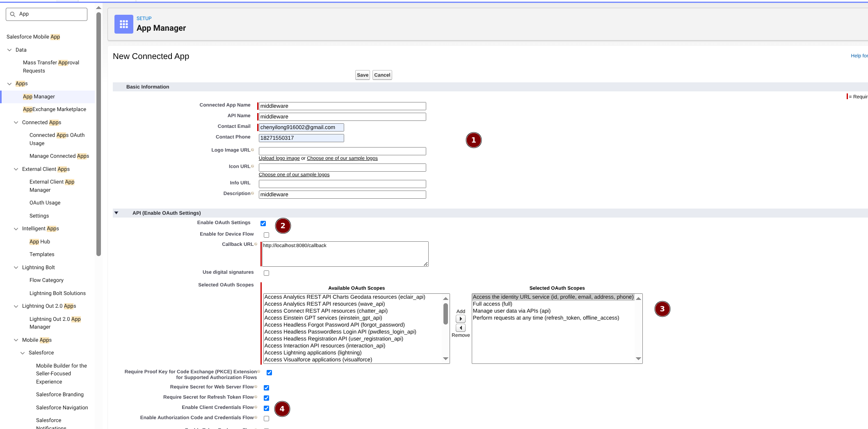Click the Icon URL help icon
The width and height of the screenshot is (868, 429).
pyautogui.click(x=252, y=166)
